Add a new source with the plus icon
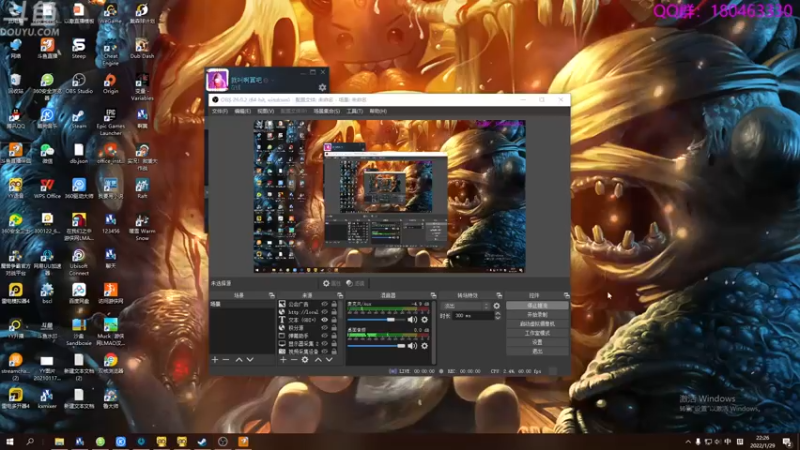The height and width of the screenshot is (450, 800). click(x=283, y=360)
